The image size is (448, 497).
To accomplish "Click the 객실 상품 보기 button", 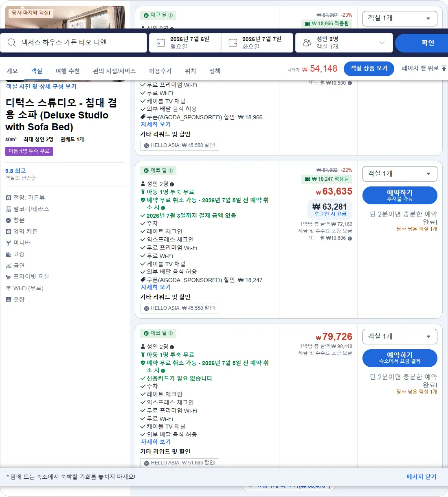I will 369,68.
